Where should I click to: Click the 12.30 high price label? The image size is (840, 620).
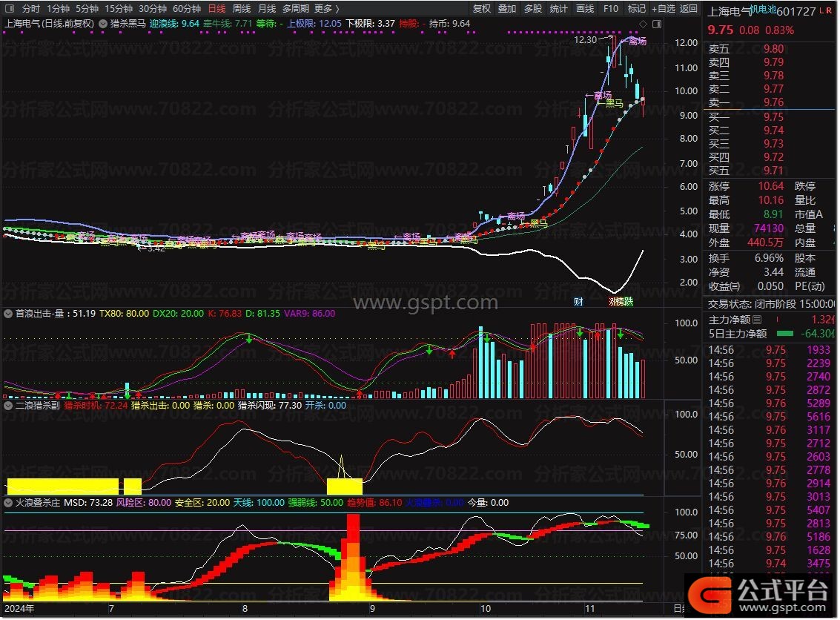pyautogui.click(x=585, y=39)
